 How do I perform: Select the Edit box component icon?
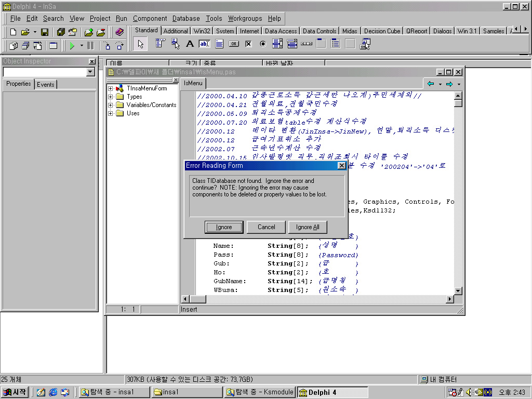tap(204, 44)
